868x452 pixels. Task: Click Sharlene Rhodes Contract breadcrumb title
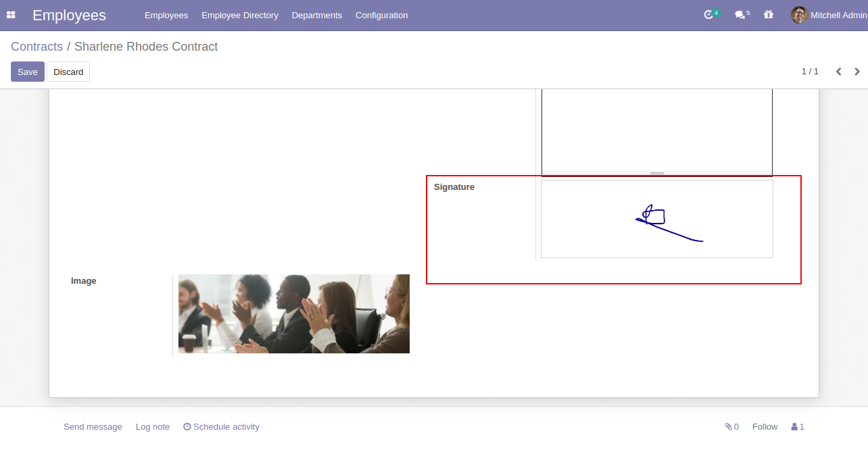(146, 47)
